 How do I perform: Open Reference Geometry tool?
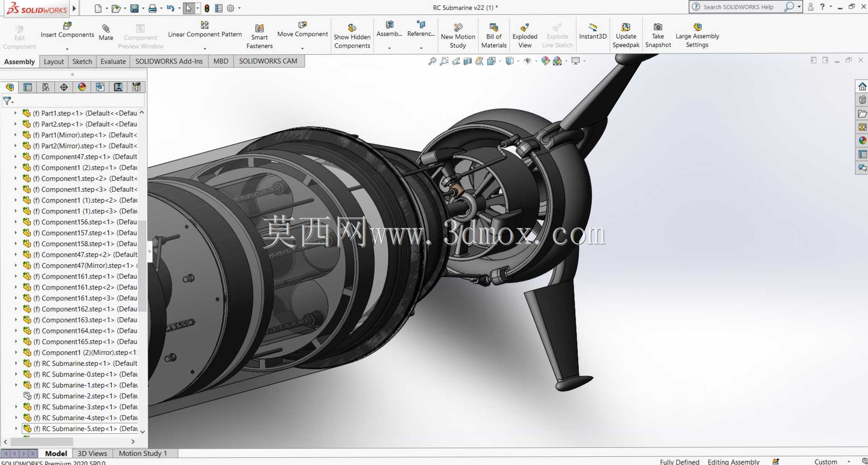pos(421,29)
